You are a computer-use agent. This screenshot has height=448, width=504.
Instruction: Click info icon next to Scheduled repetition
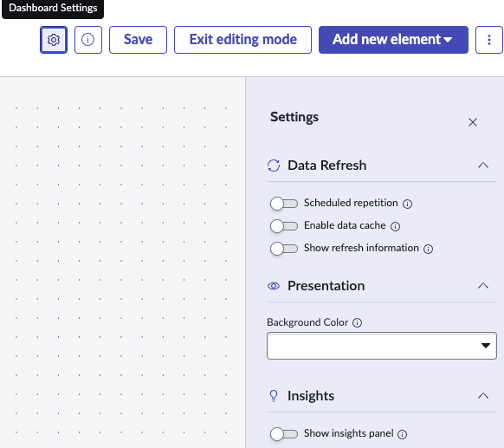pos(407,204)
